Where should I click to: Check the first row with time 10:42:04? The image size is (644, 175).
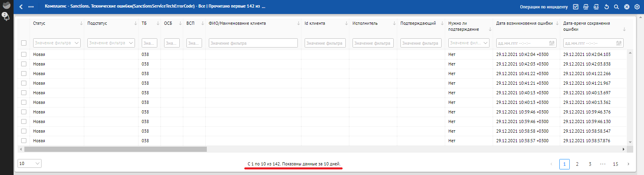point(24,54)
